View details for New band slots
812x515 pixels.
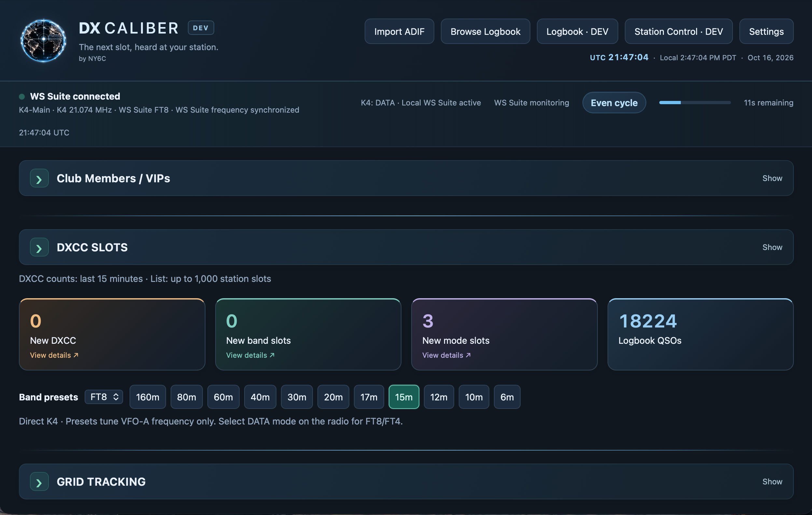tap(250, 355)
